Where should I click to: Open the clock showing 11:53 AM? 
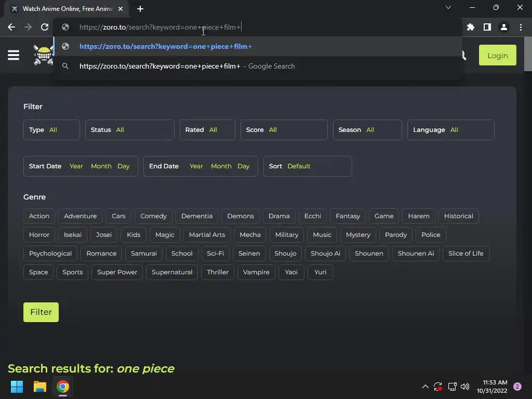[491, 387]
